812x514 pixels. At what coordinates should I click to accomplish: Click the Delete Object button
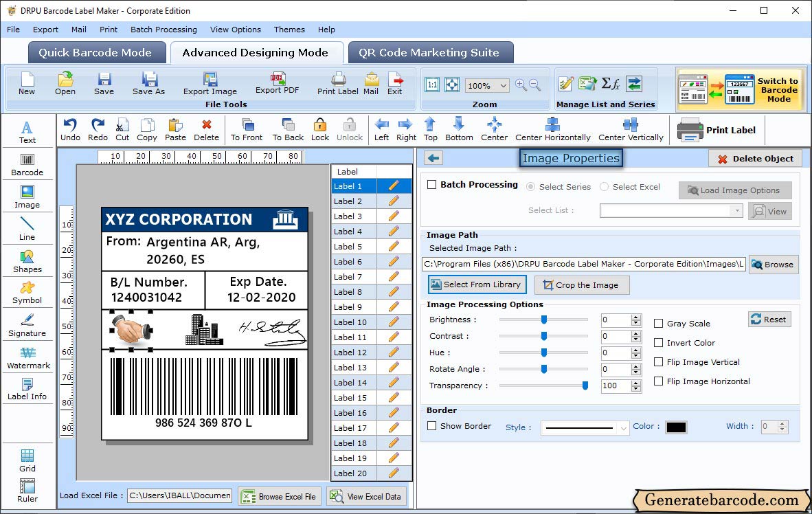coord(755,159)
